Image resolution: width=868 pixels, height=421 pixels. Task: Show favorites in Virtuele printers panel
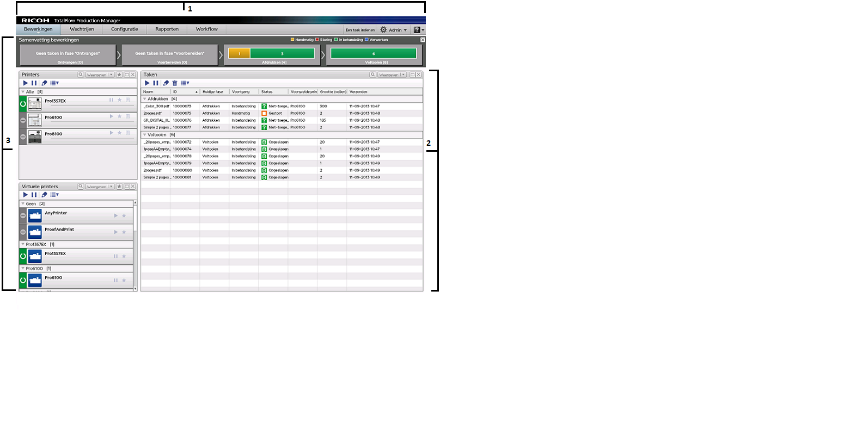point(119,187)
